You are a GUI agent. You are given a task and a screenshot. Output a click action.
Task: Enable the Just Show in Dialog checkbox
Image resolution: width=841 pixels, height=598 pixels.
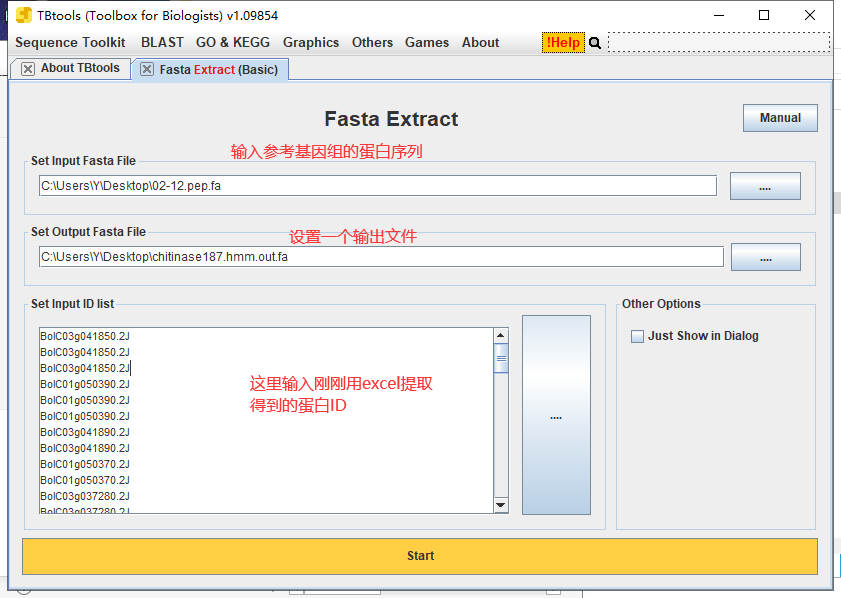(x=637, y=336)
